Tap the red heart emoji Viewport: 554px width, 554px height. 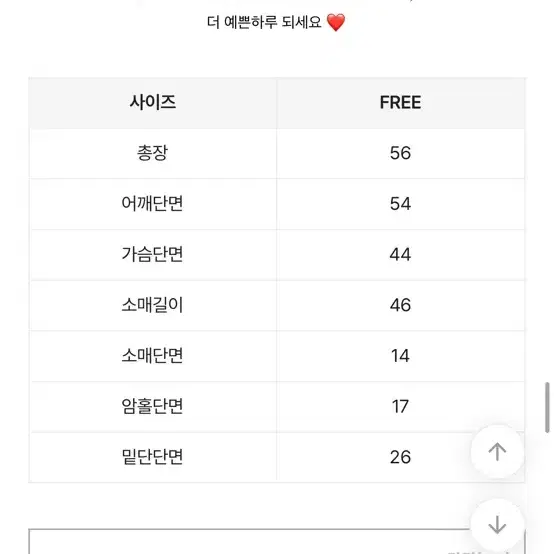335,22
